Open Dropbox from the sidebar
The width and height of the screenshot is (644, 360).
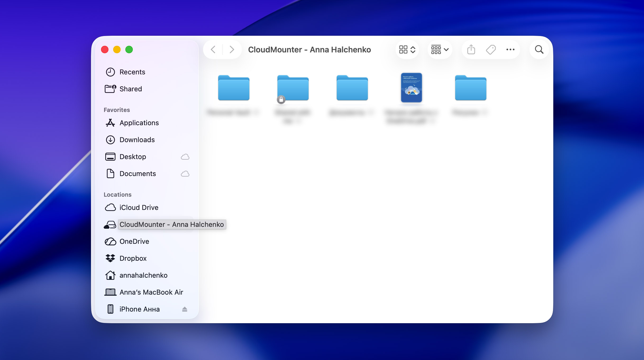(x=133, y=258)
